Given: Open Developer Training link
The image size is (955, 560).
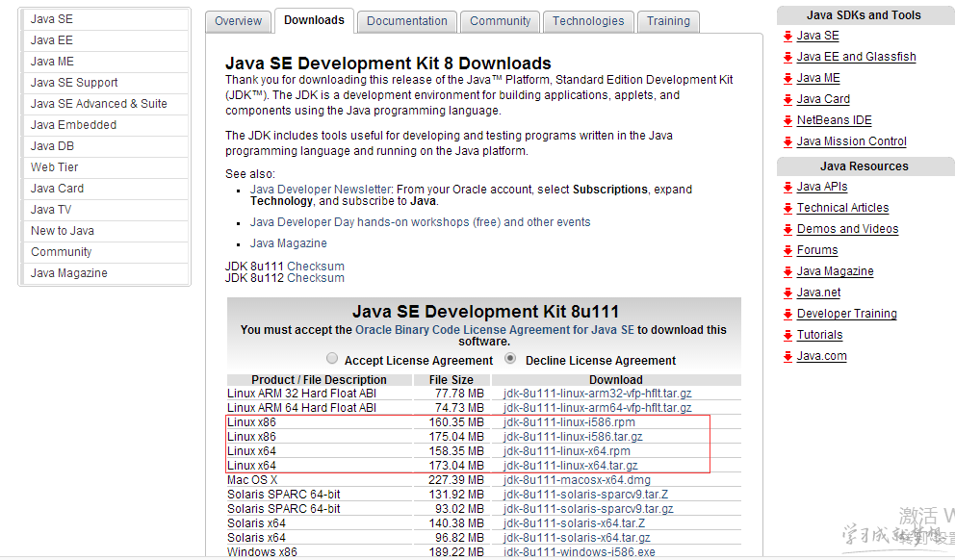Looking at the screenshot, I should pyautogui.click(x=846, y=314).
